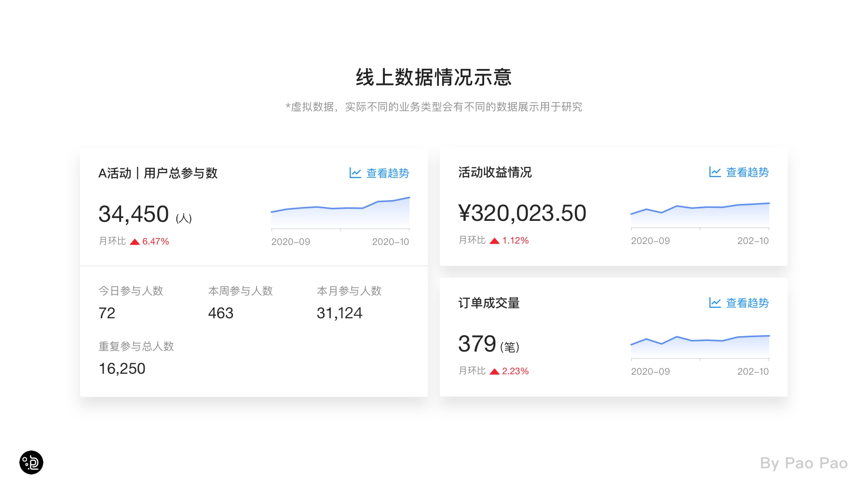Click the 6.47% month-over-month figure
The width and height of the screenshot is (868, 489).
[x=156, y=242]
